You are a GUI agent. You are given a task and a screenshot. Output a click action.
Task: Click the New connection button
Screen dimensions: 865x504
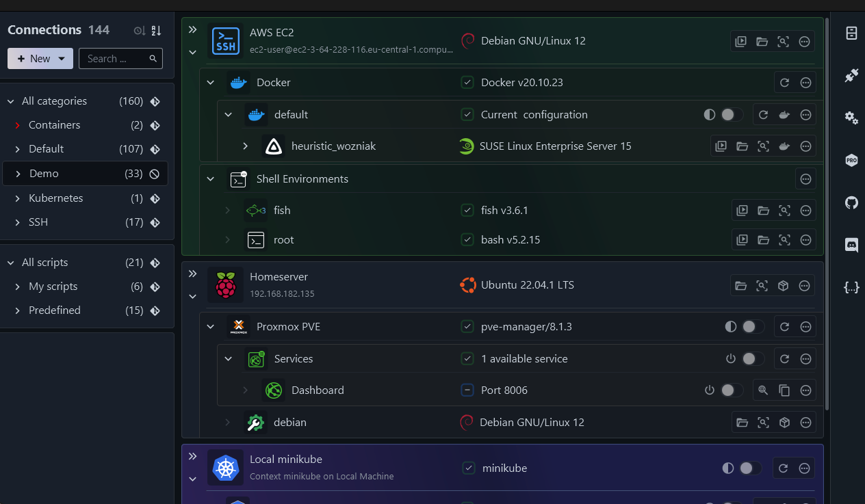click(x=40, y=59)
